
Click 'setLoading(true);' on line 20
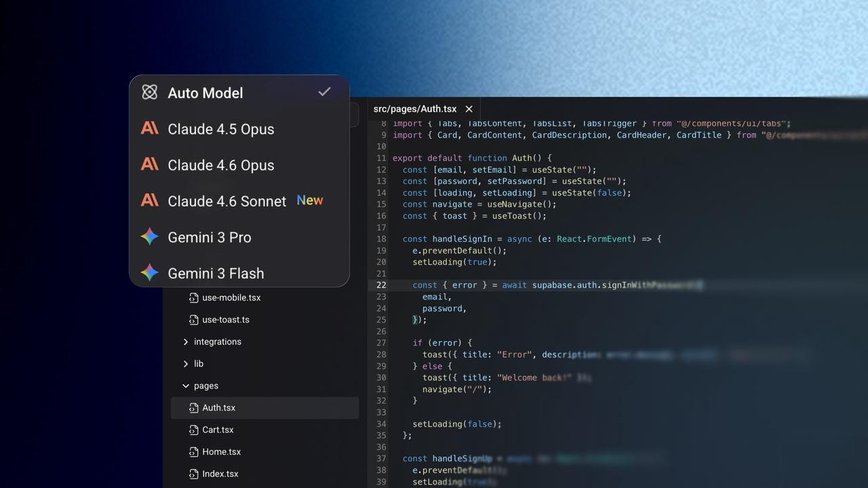455,262
